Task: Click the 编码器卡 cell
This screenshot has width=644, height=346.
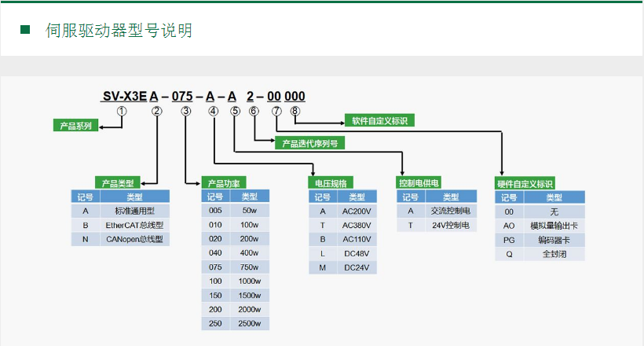Action: point(554,240)
